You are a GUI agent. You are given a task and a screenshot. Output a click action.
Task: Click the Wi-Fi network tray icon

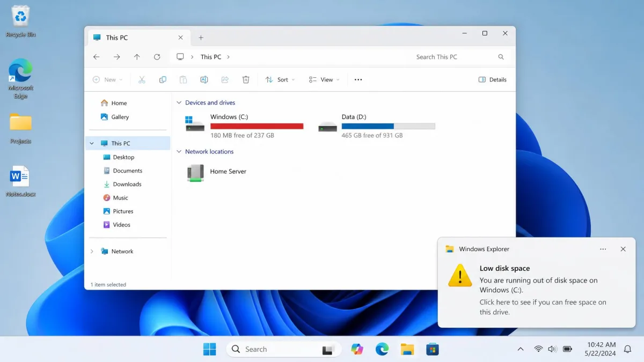tap(538, 349)
